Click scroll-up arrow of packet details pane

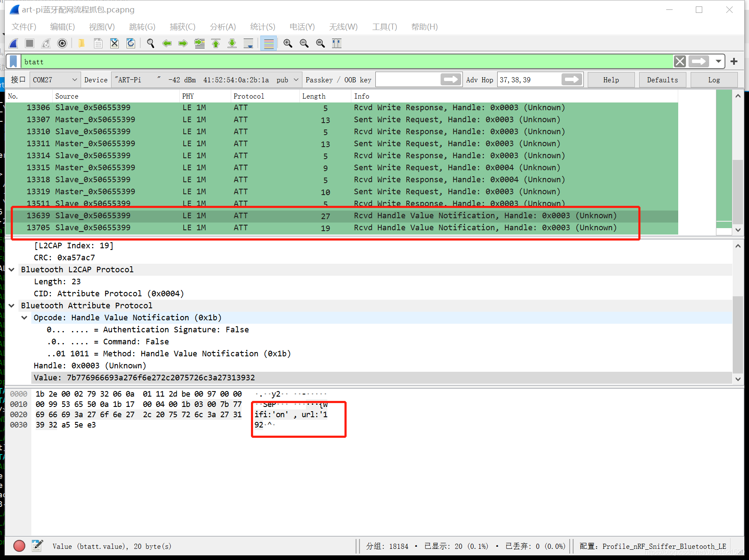(x=738, y=246)
